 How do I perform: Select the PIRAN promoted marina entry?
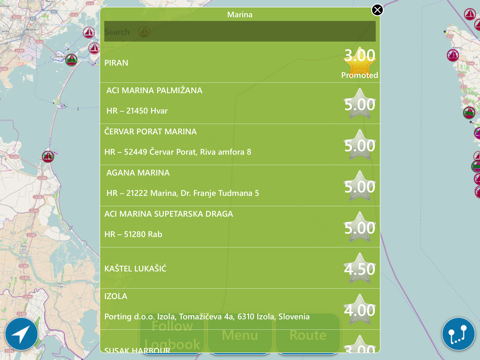point(240,63)
